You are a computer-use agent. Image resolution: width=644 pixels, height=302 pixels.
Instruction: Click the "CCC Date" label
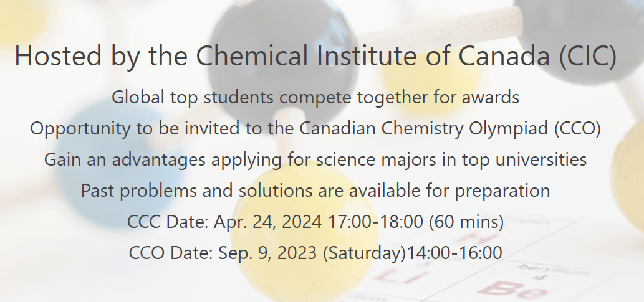(x=167, y=222)
